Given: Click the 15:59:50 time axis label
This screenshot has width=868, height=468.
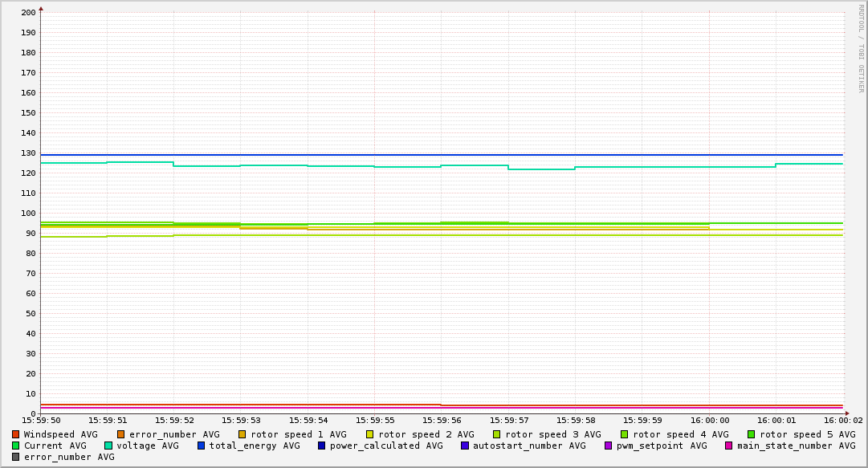Looking at the screenshot, I should click(40, 420).
